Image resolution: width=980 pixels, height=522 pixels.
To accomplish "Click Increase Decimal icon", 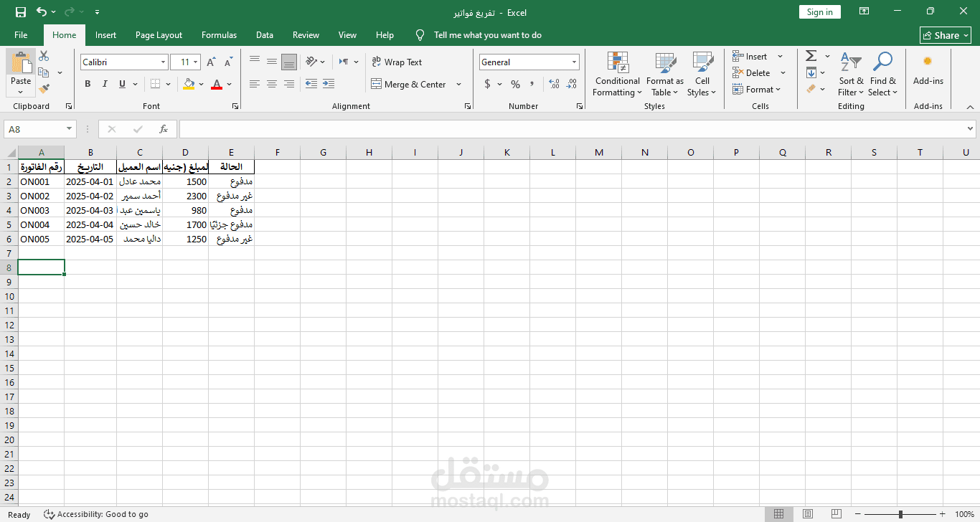I will [555, 84].
